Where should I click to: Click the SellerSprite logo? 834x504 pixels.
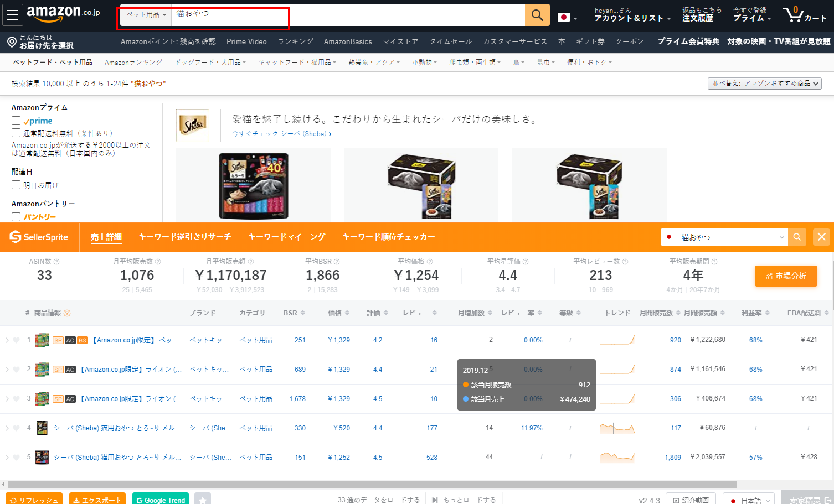39,237
